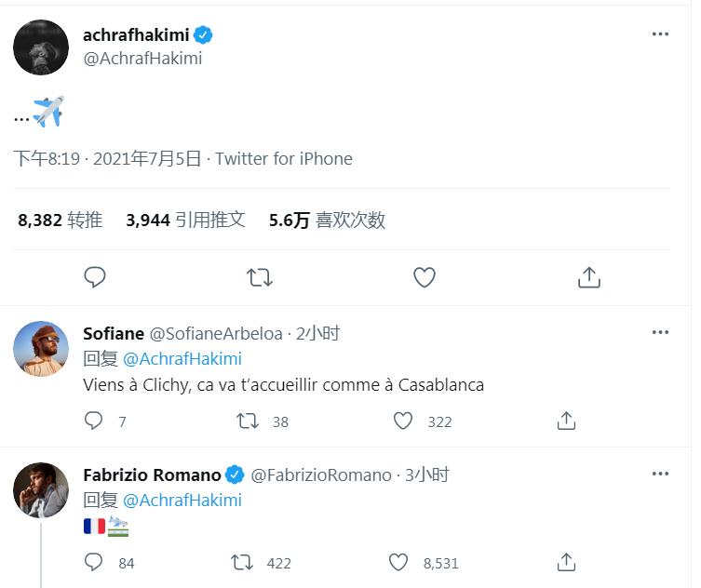This screenshot has height=588, width=701.
Task: Retweet Sofiane's Clichy reply
Action: click(248, 421)
